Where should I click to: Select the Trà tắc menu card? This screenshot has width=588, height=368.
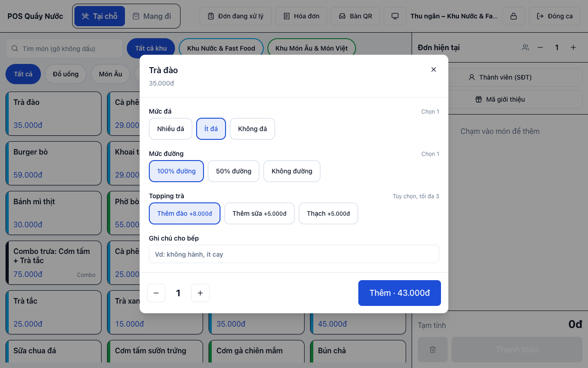coord(53,312)
